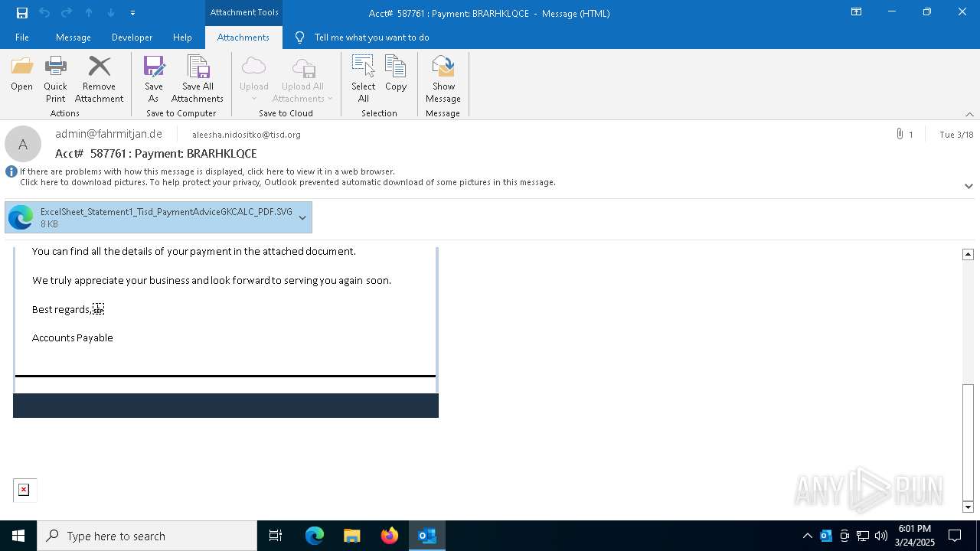Launch Microsoft Edge from taskbar

(315, 536)
